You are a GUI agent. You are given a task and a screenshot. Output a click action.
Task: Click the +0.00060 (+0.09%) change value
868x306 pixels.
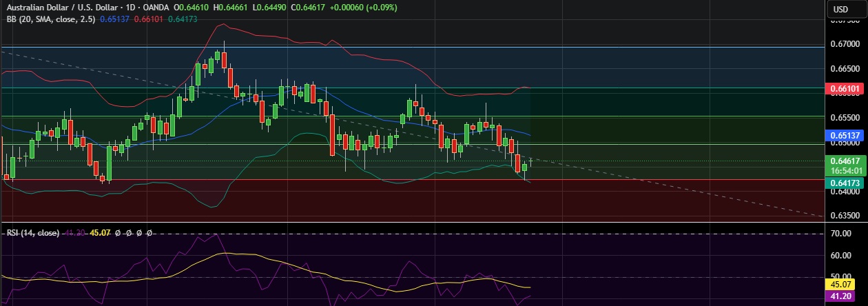pyautogui.click(x=363, y=8)
